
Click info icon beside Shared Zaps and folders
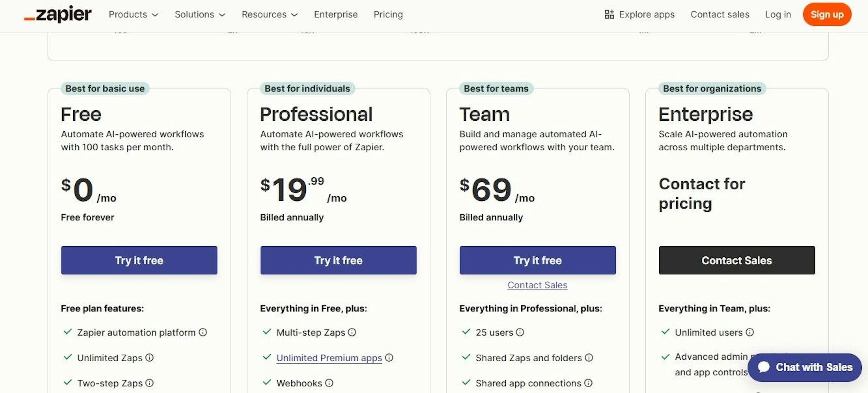tap(589, 358)
